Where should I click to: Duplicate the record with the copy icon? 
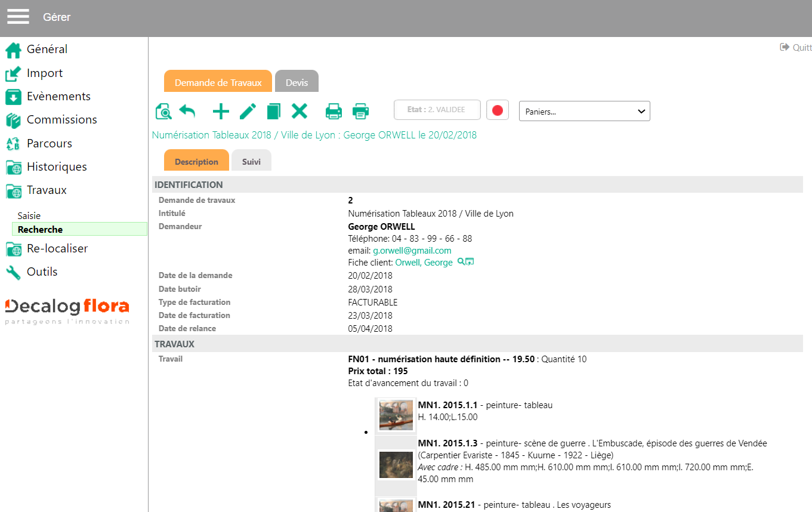[x=273, y=112]
